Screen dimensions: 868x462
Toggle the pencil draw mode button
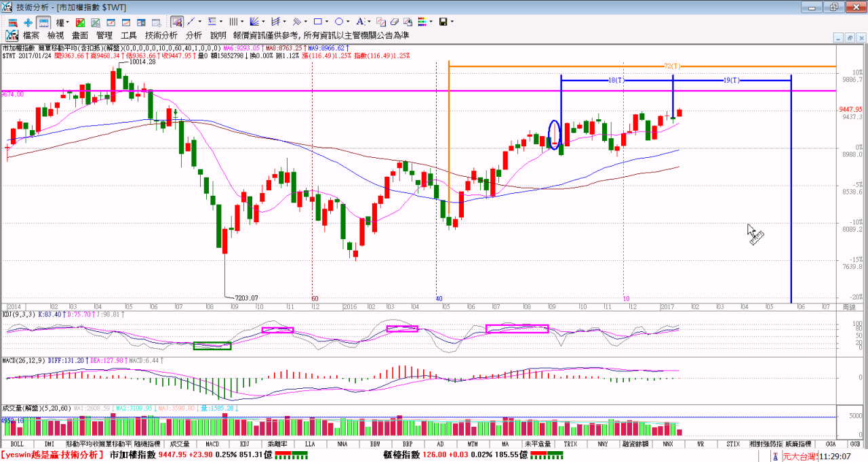click(x=176, y=22)
